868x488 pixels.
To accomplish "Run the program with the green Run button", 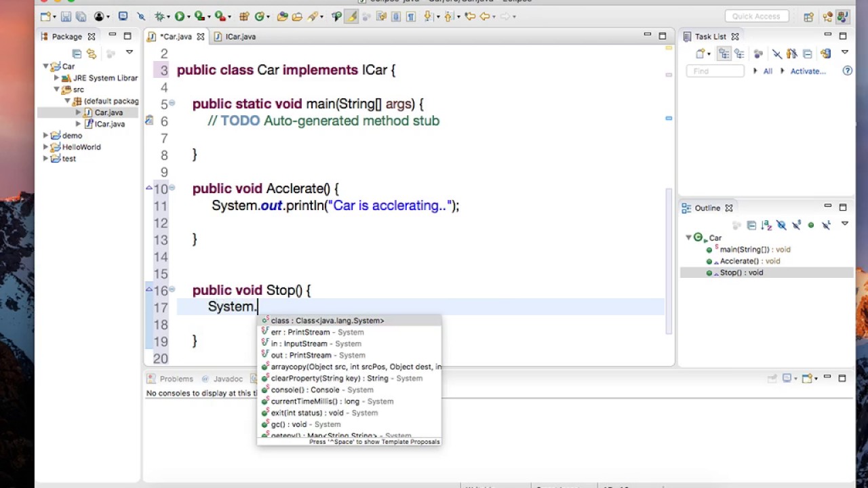I will click(180, 16).
